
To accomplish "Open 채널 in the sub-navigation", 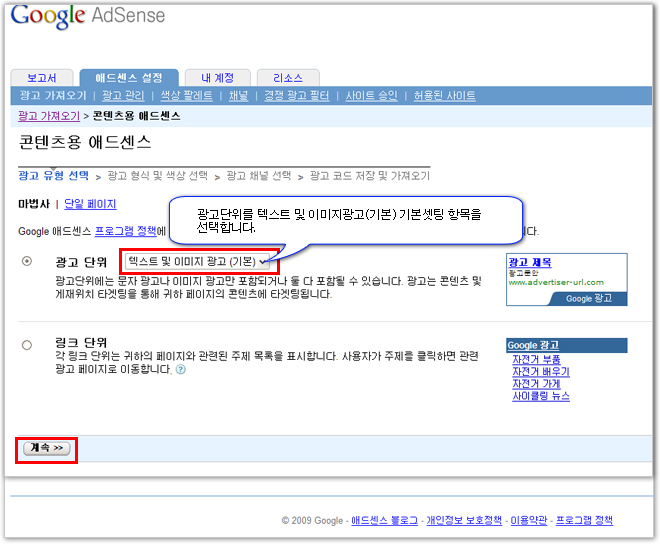I will click(x=239, y=96).
